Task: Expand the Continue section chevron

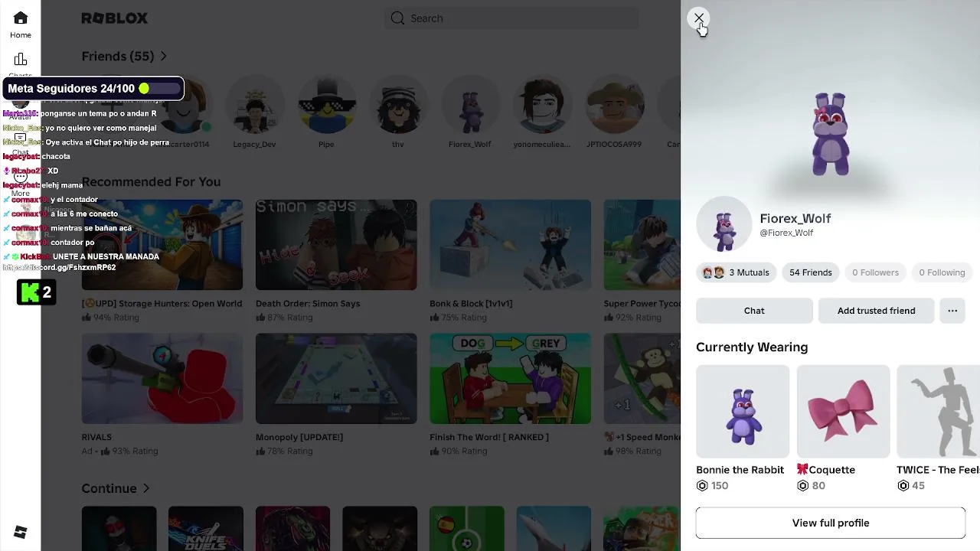Action: (146, 488)
